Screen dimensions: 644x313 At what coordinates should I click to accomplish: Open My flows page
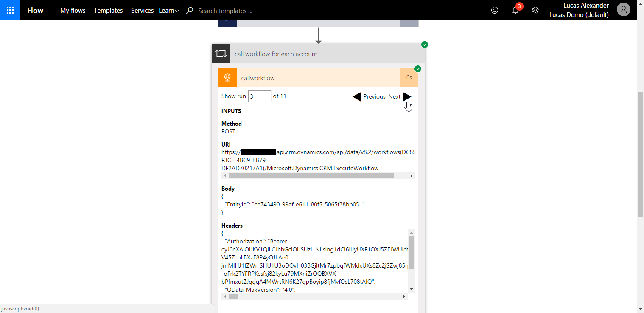tap(73, 11)
